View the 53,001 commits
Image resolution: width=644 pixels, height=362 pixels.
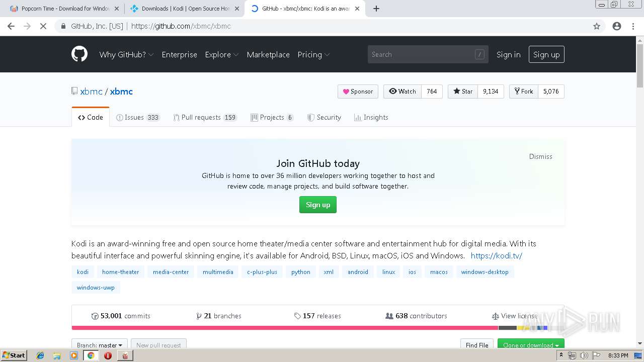(x=121, y=316)
